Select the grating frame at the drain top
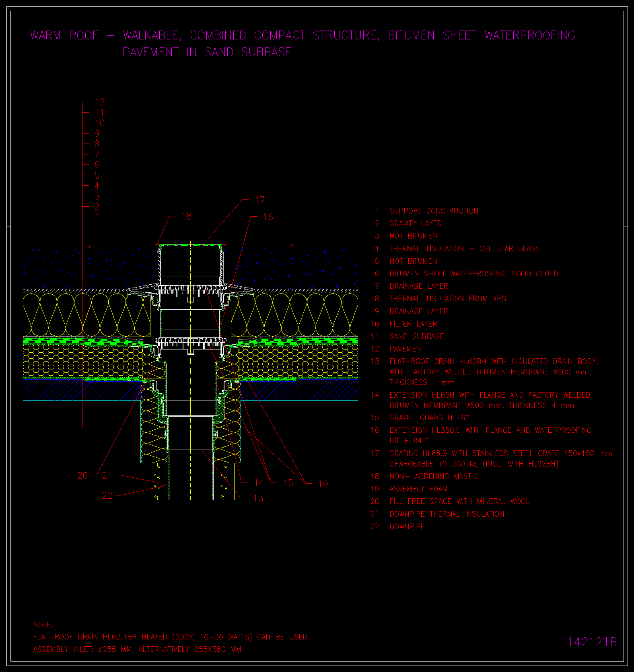 [x=190, y=245]
